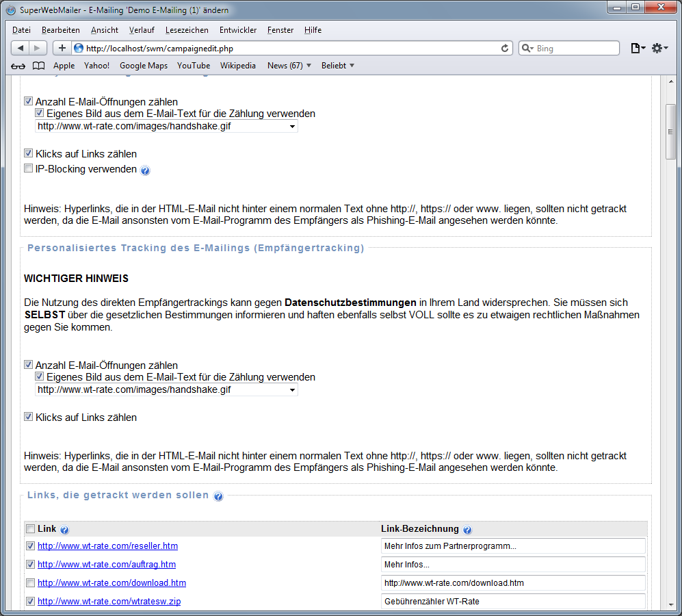This screenshot has height=616, width=682.
Task: Uncheck the reseller.htm link checkbox
Action: tap(31, 546)
